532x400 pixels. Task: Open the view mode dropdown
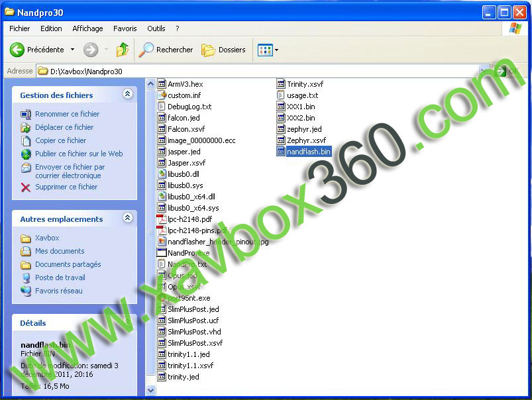click(268, 50)
